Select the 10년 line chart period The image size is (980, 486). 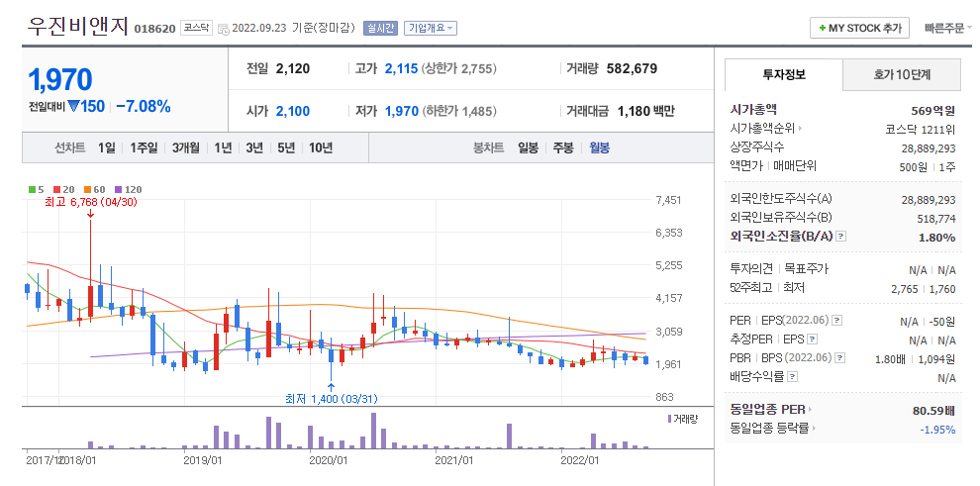pos(321,148)
